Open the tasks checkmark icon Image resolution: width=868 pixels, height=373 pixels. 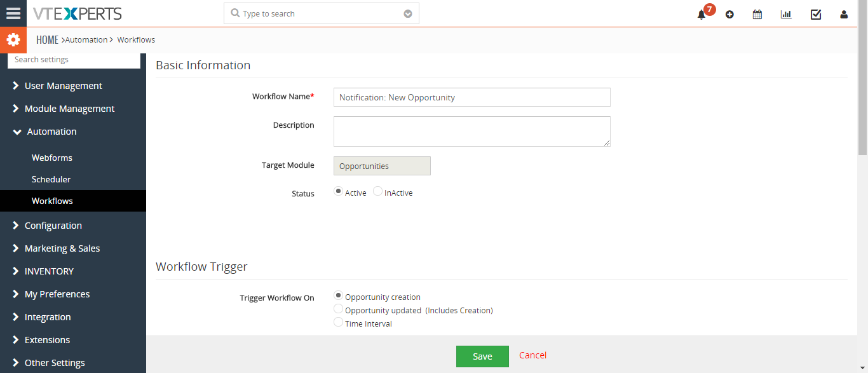click(x=816, y=14)
